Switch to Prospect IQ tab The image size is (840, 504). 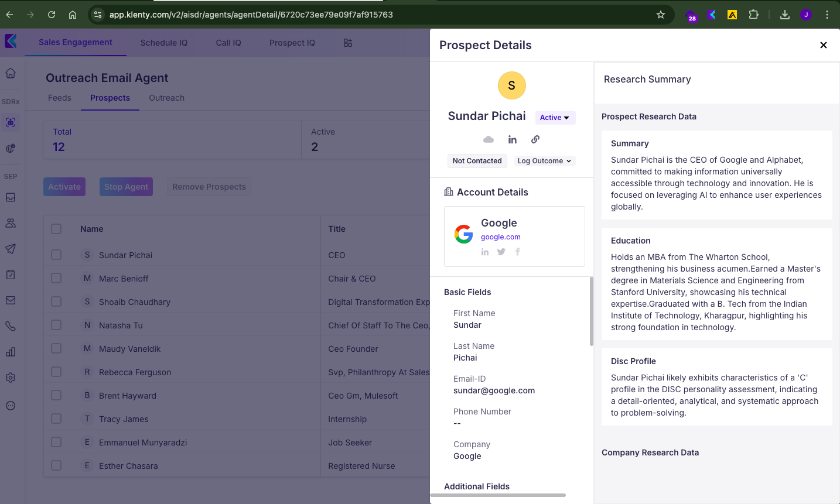pos(292,43)
